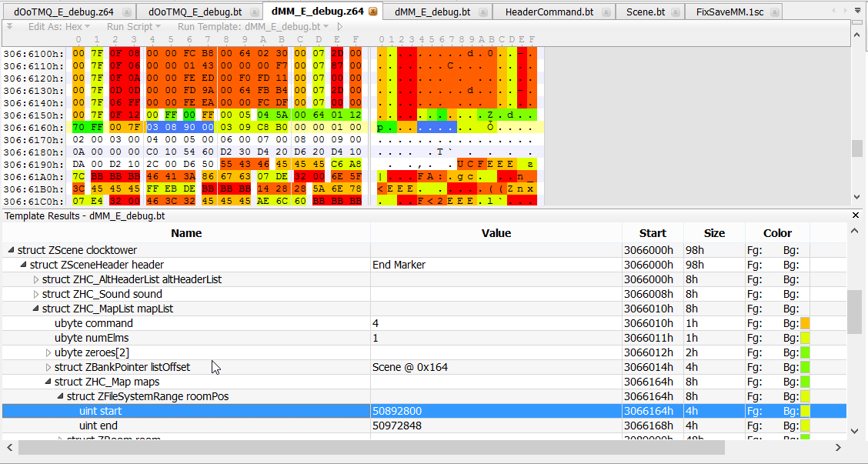Expand struct ZHC_AltHeaderList altHeaderList
This screenshot has height=464, width=868.
tap(36, 279)
